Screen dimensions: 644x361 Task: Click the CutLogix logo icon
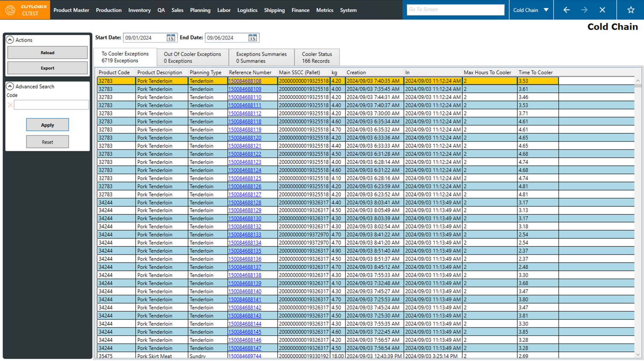10,10
